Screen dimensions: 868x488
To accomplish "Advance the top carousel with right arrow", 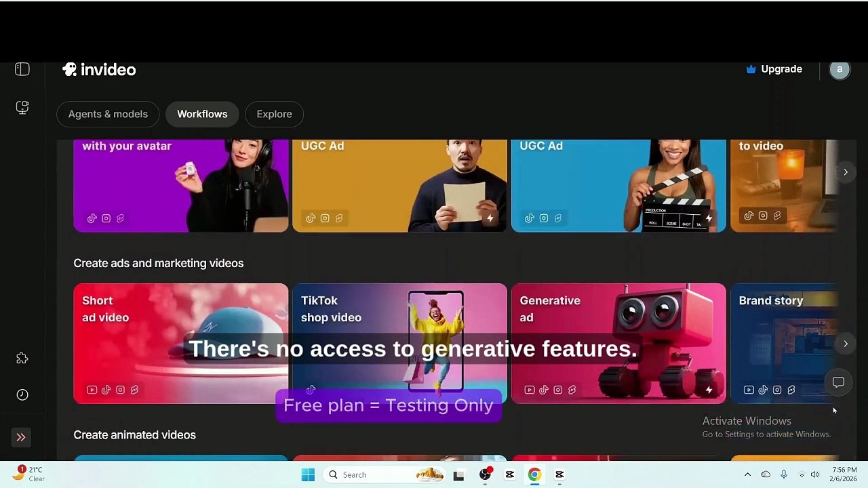I will click(846, 172).
